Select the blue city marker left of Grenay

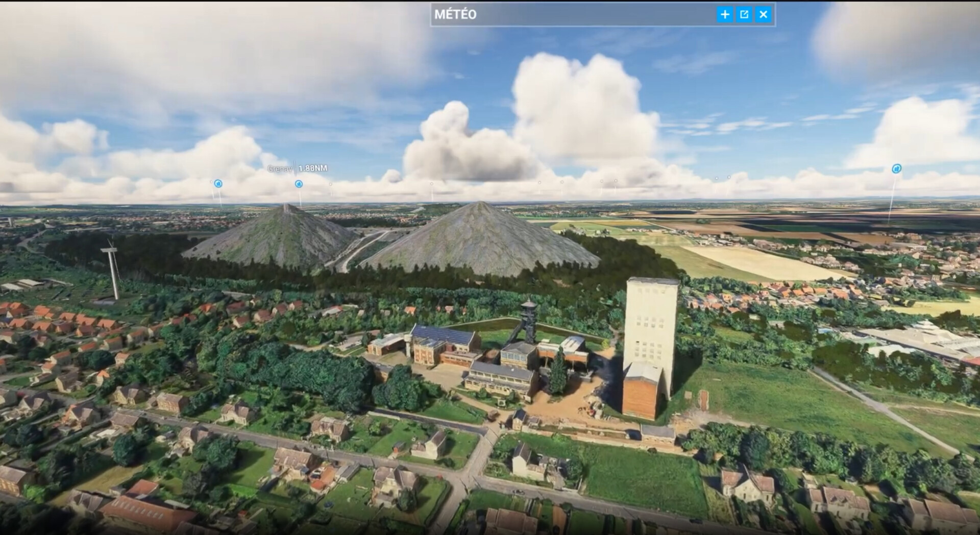pyautogui.click(x=218, y=183)
